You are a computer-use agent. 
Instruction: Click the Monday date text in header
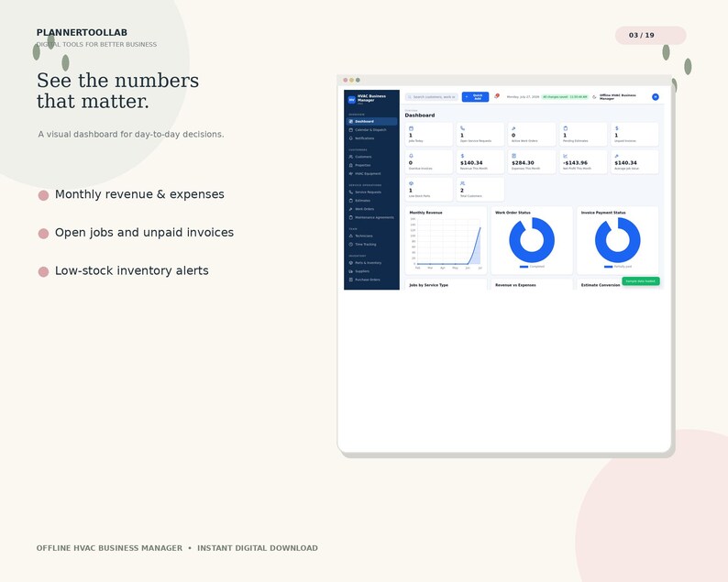(x=523, y=97)
